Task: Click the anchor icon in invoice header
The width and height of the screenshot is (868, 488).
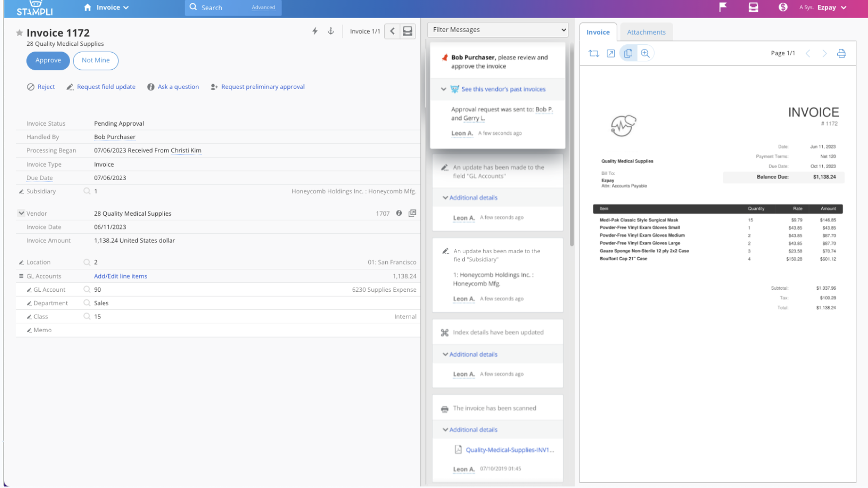Action: [331, 31]
